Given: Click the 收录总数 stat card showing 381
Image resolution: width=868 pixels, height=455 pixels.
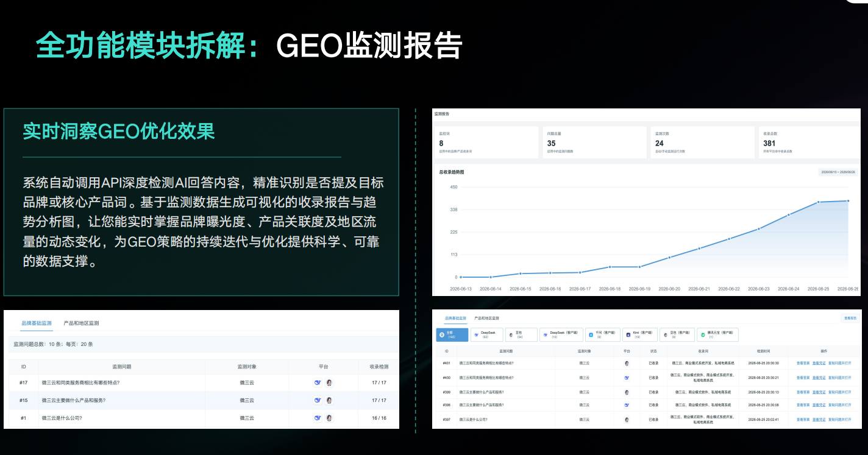Looking at the screenshot, I should [809, 143].
